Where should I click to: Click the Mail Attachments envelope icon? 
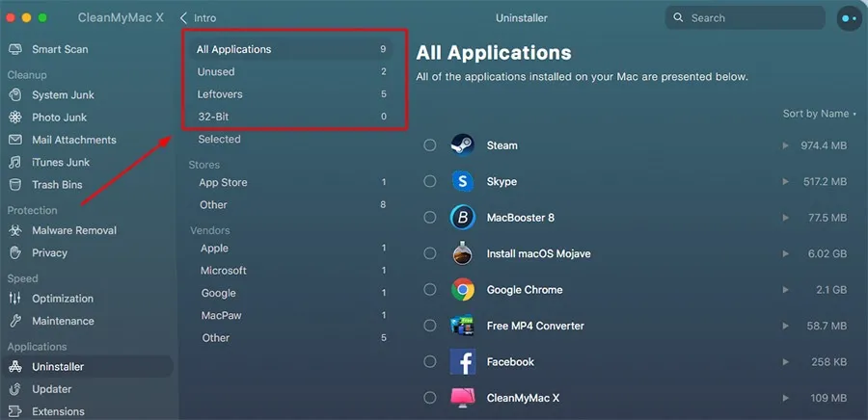pos(15,140)
